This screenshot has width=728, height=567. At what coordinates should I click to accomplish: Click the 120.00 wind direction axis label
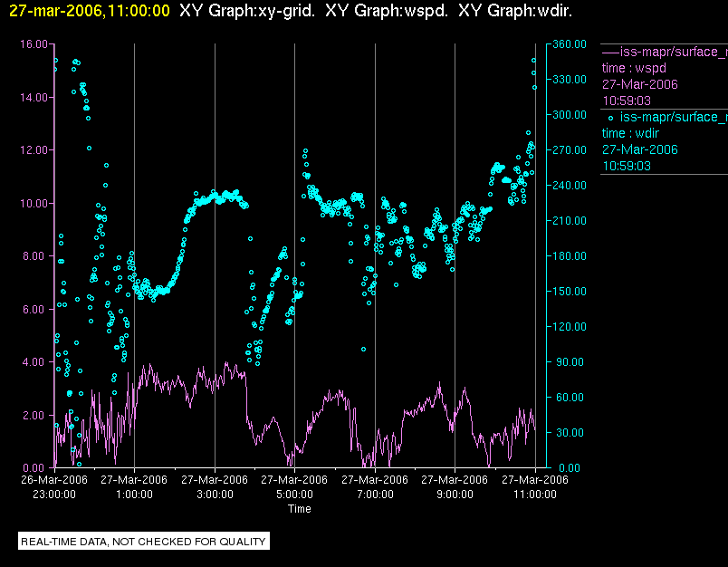click(570, 326)
